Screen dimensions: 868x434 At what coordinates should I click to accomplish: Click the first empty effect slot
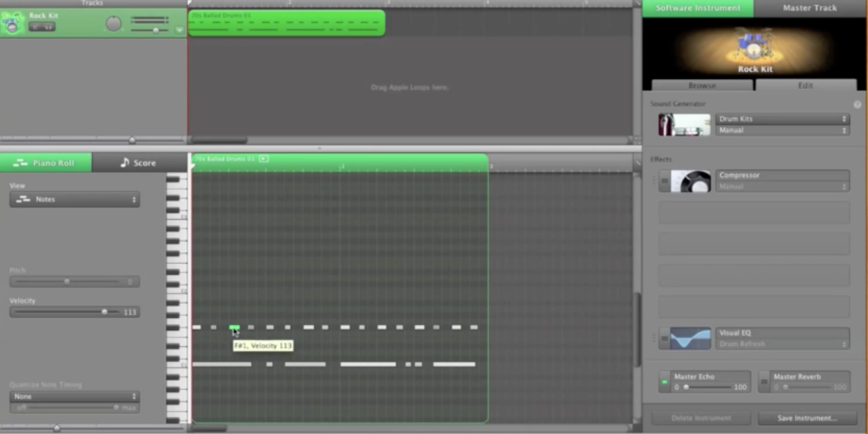[754, 212]
